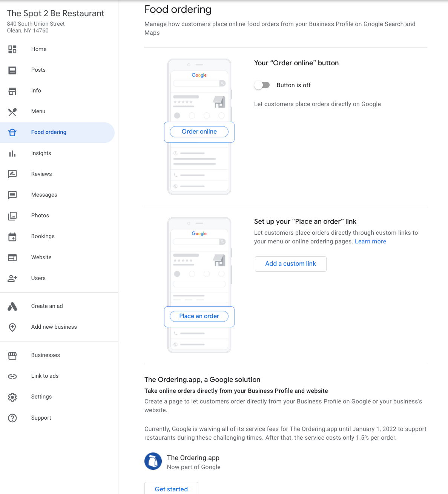
Task: Open the Settings label in sidebar
Action: click(41, 397)
